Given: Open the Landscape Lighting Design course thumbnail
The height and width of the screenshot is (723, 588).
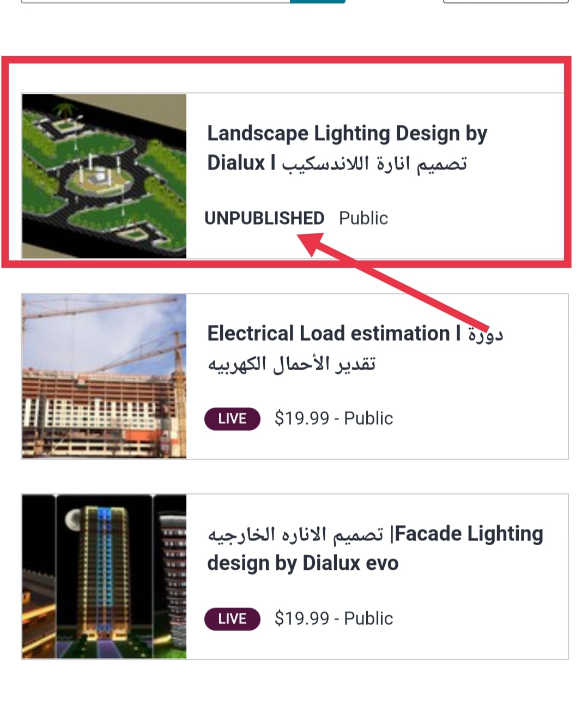Looking at the screenshot, I should pyautogui.click(x=104, y=176).
